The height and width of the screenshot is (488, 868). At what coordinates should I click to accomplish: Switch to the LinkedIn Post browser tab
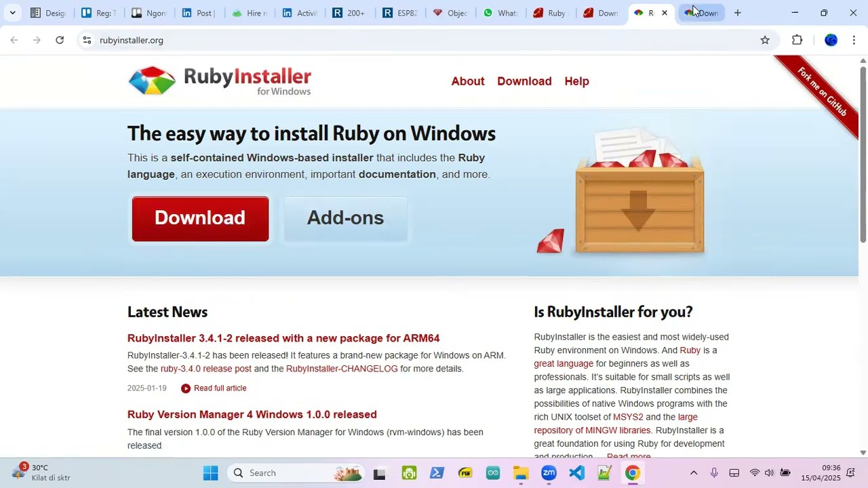tap(199, 13)
